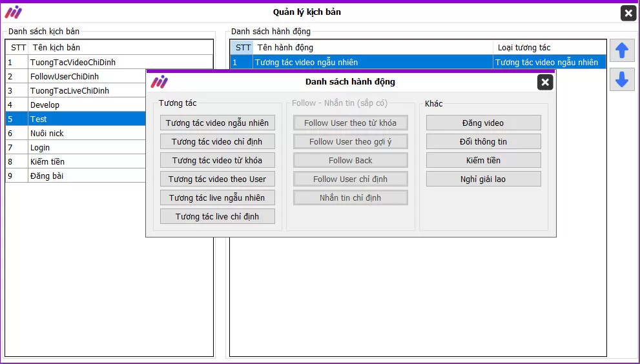Open the Đổi thông tin action

point(483,141)
